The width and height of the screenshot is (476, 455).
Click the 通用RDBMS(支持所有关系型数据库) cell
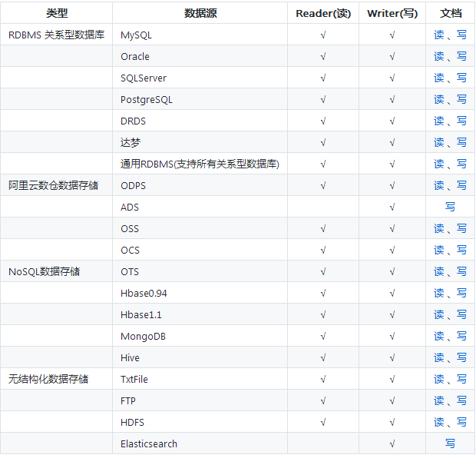pos(200,164)
